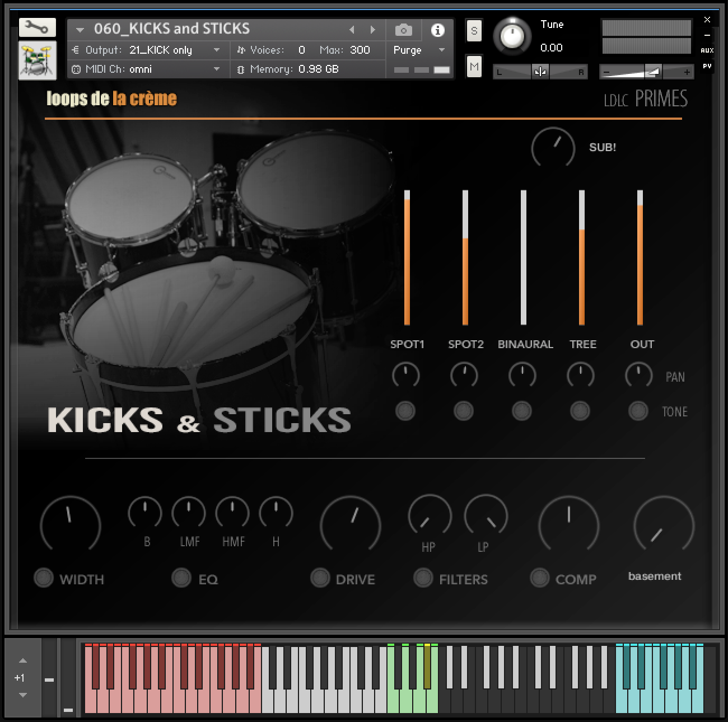The height and width of the screenshot is (722, 728).
Task: Toggle the AUX sends panel
Action: click(x=707, y=50)
